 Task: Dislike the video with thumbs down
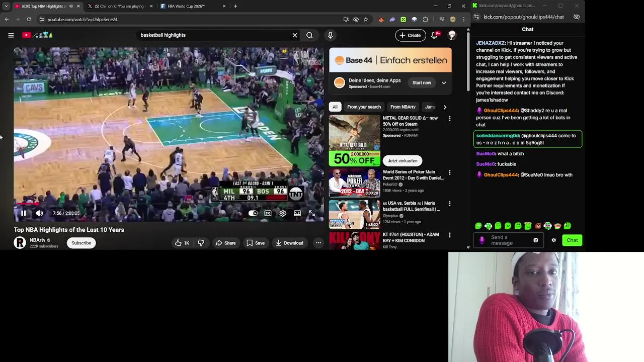201,243
